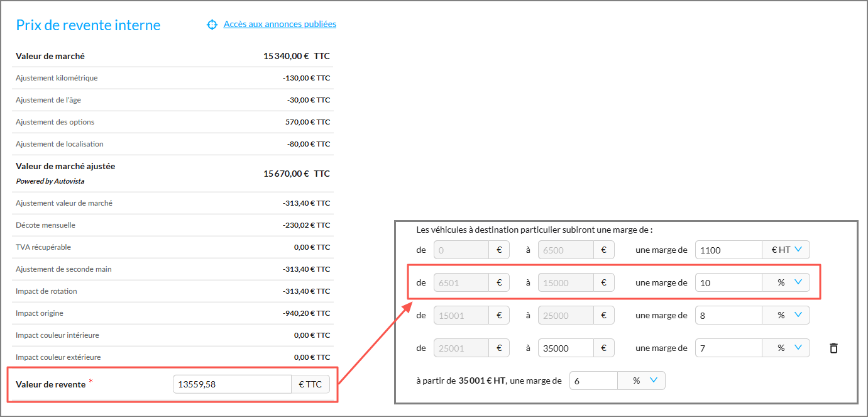This screenshot has width=868, height=417.
Task: Click the disabled lower bound field 6501
Action: click(x=461, y=282)
